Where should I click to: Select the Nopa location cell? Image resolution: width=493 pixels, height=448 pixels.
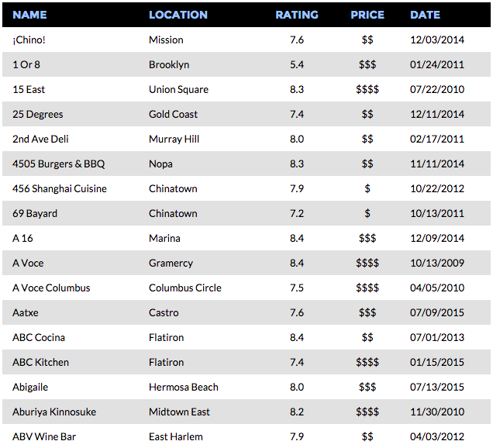160,164
